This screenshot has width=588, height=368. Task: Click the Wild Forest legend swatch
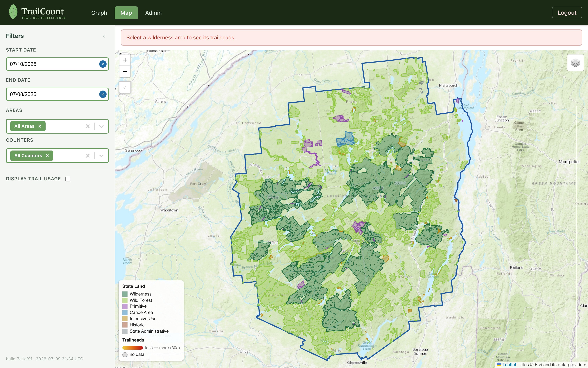click(125, 300)
